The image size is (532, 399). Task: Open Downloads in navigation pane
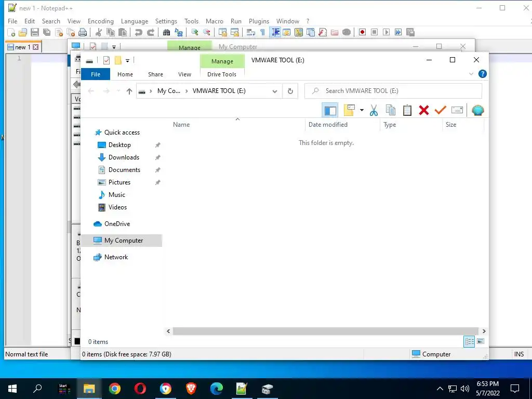[124, 157]
